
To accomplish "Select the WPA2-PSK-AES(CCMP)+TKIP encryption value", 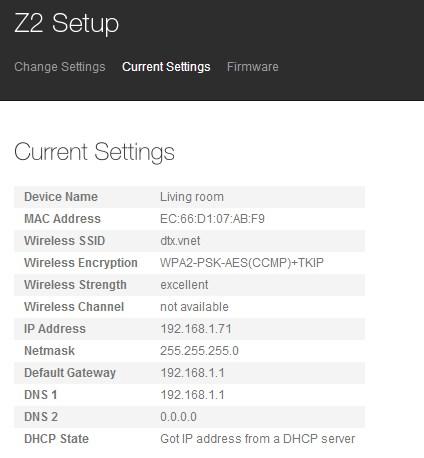I will pos(242,263).
